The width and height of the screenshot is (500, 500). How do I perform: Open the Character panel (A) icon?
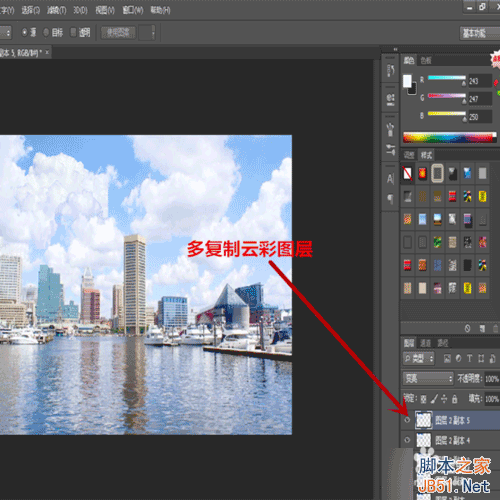(x=390, y=179)
